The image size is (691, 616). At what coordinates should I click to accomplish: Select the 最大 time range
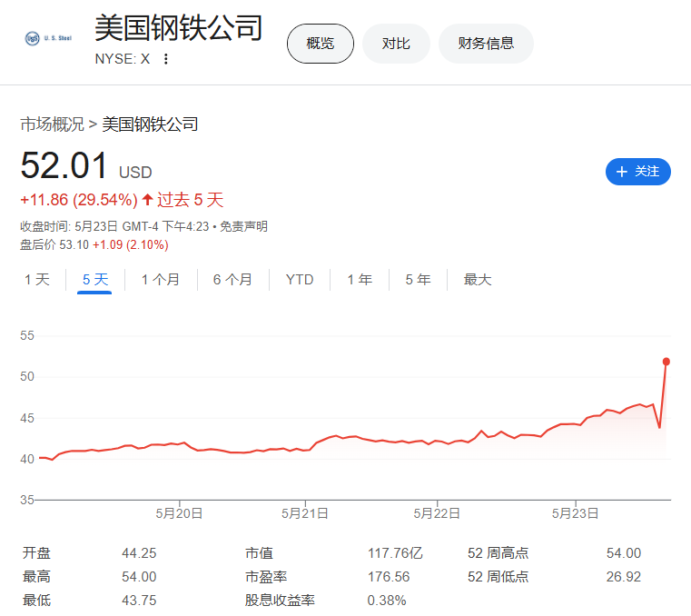(x=478, y=280)
